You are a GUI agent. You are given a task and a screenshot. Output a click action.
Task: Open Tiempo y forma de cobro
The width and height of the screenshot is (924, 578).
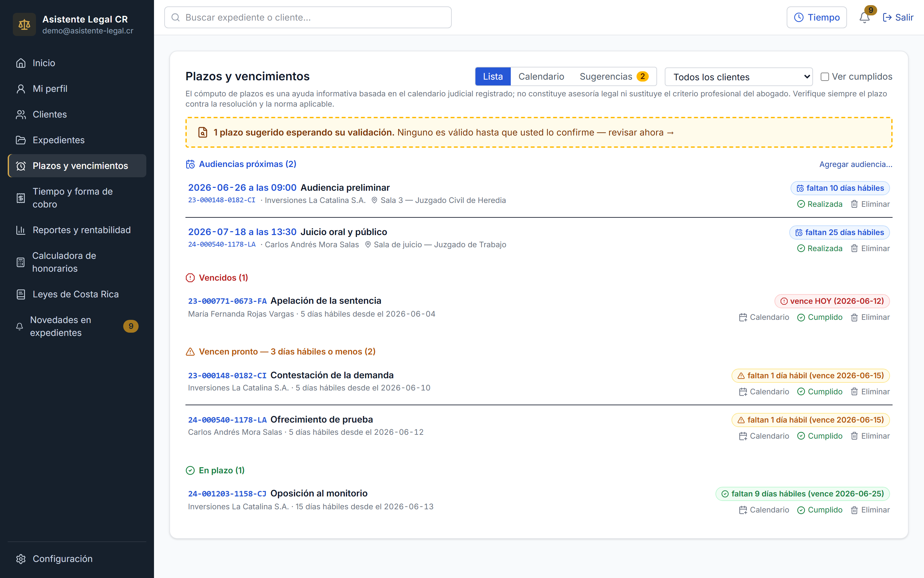[x=77, y=197]
